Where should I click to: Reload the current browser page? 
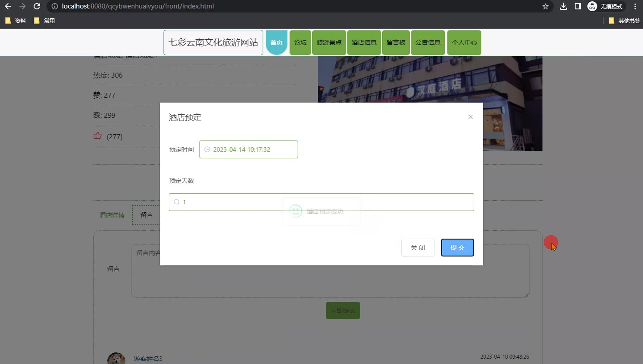(37, 6)
